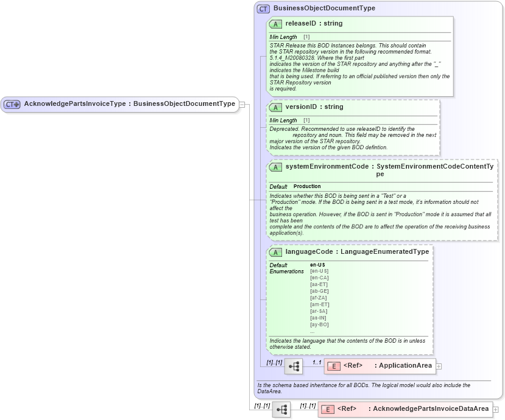Click the 1..1 cardinality label near ApplicationArea
This screenshot has height=420, width=505.
pos(318,361)
